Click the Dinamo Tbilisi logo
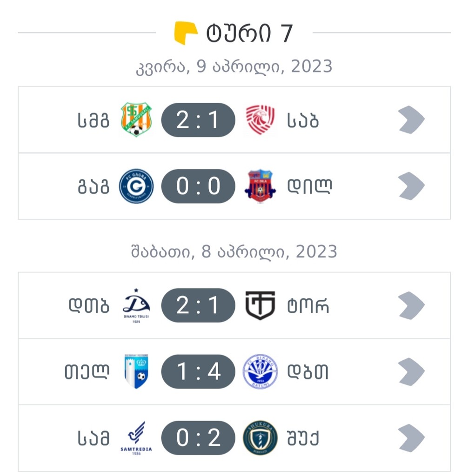This screenshot has height=476, width=468. [x=136, y=305]
